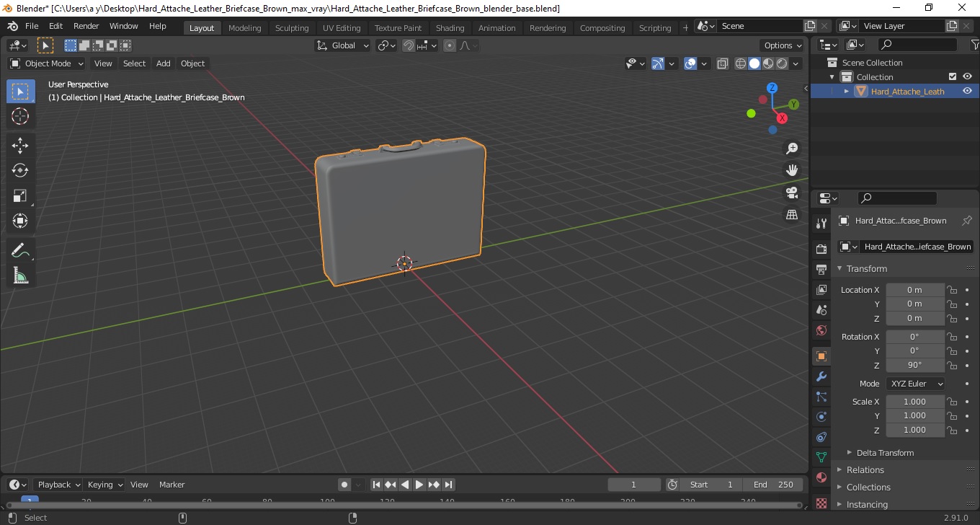Viewport: 980px width, 525px height.
Task: Toggle X-ray display mode
Action: (723, 63)
